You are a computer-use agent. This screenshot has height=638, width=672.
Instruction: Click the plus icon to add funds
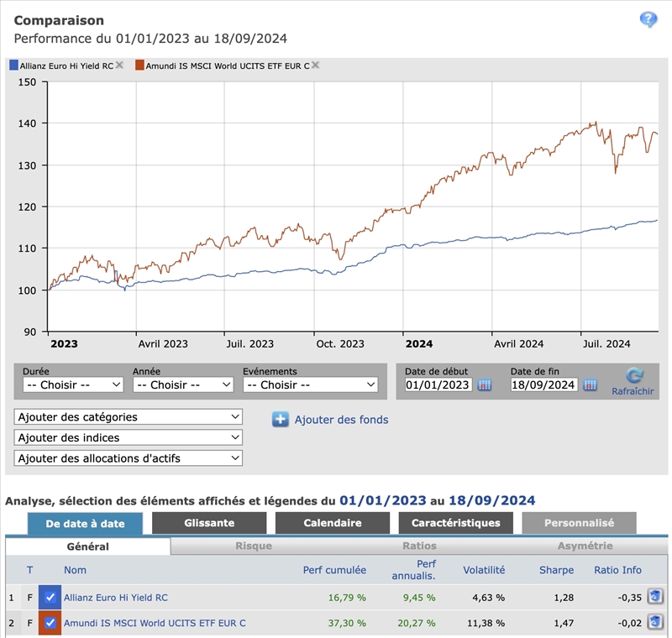point(281,419)
